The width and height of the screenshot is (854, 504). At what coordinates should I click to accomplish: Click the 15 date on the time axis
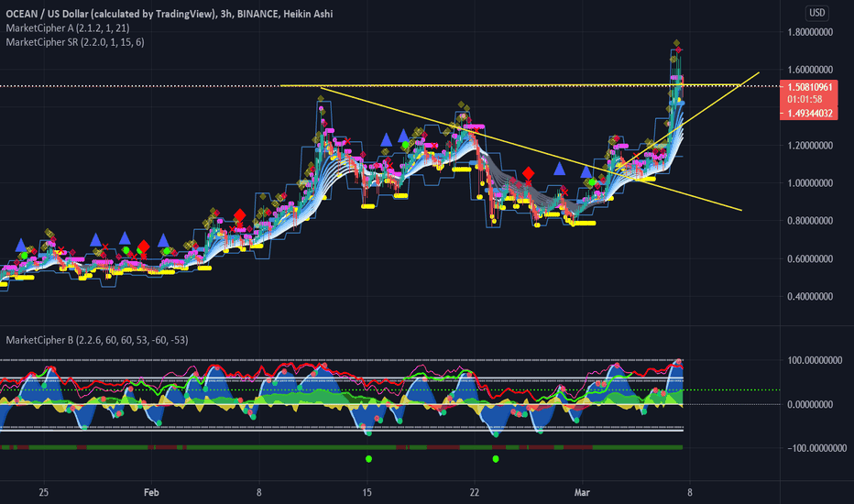[367, 493]
